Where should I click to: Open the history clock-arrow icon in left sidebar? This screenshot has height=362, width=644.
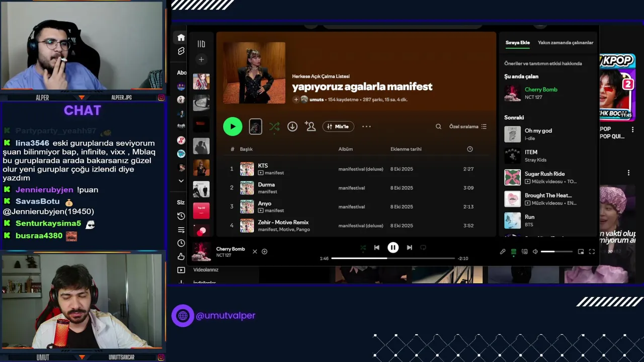(x=181, y=216)
